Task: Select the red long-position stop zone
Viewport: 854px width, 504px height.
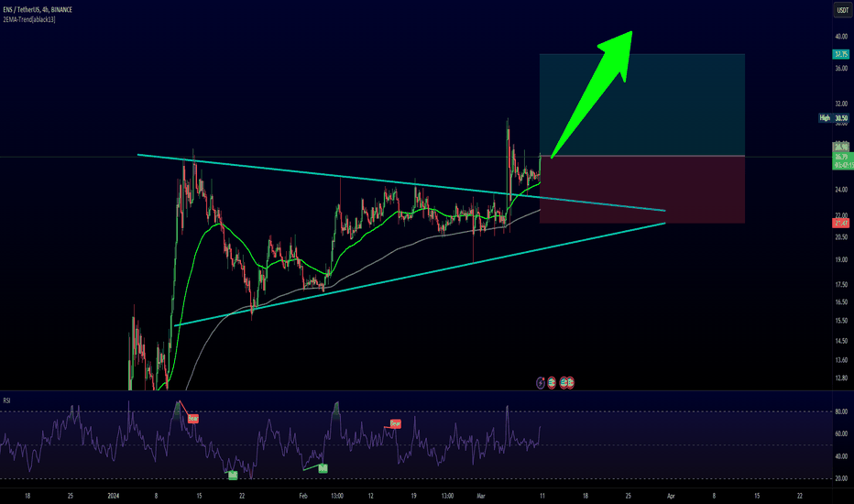Action: (x=642, y=190)
